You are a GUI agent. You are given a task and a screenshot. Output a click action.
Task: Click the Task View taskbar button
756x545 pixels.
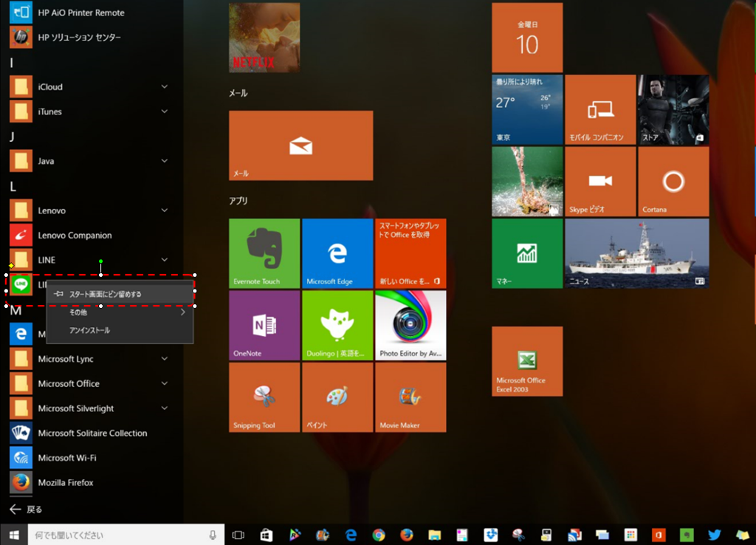coord(238,535)
